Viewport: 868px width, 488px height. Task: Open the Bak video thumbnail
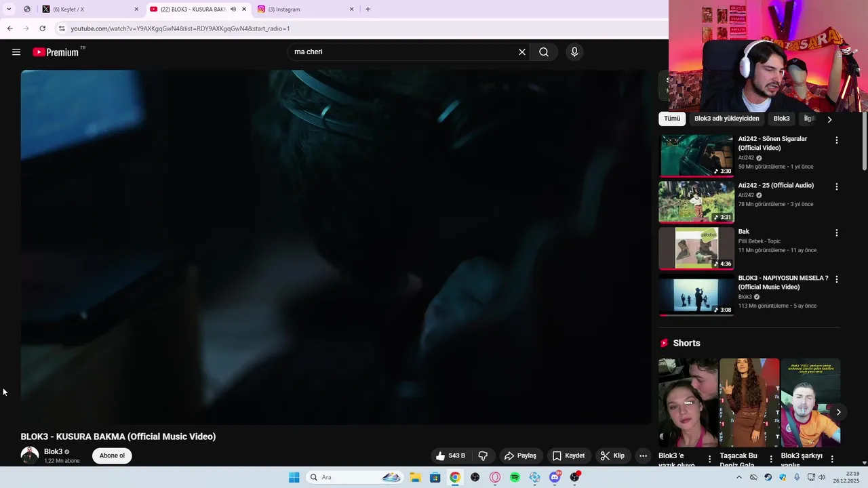point(696,248)
